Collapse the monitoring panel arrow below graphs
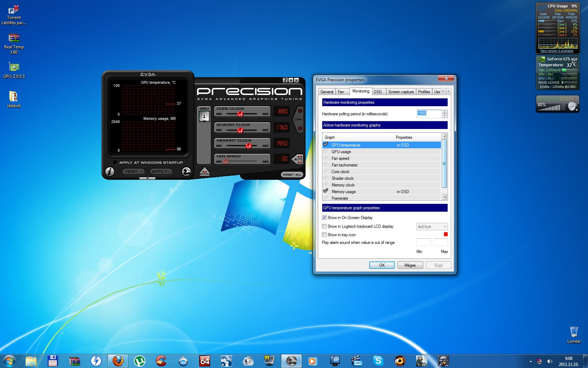588x368 pixels. tap(147, 178)
